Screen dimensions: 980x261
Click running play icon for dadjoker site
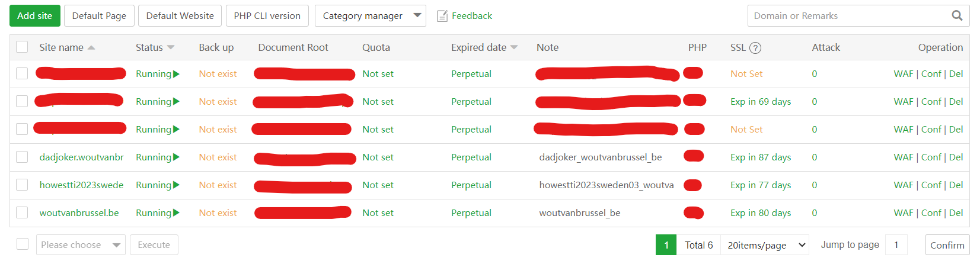(x=176, y=157)
